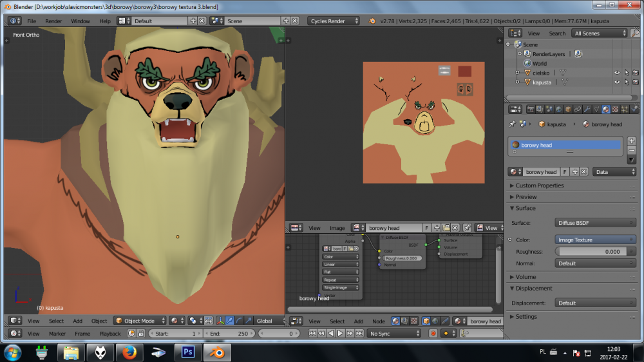
Task: Open the Render properties tab (camera icon)
Action: click(x=530, y=110)
